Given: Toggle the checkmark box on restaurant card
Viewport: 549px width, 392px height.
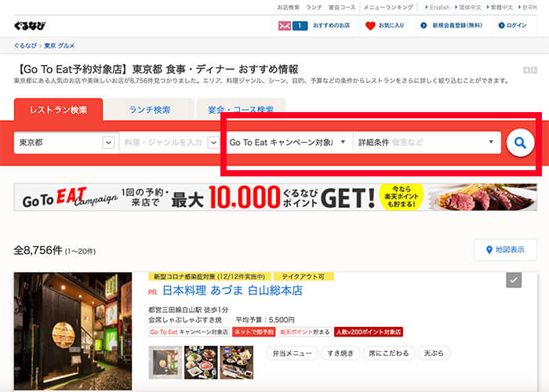Looking at the screenshot, I should pos(514,280).
